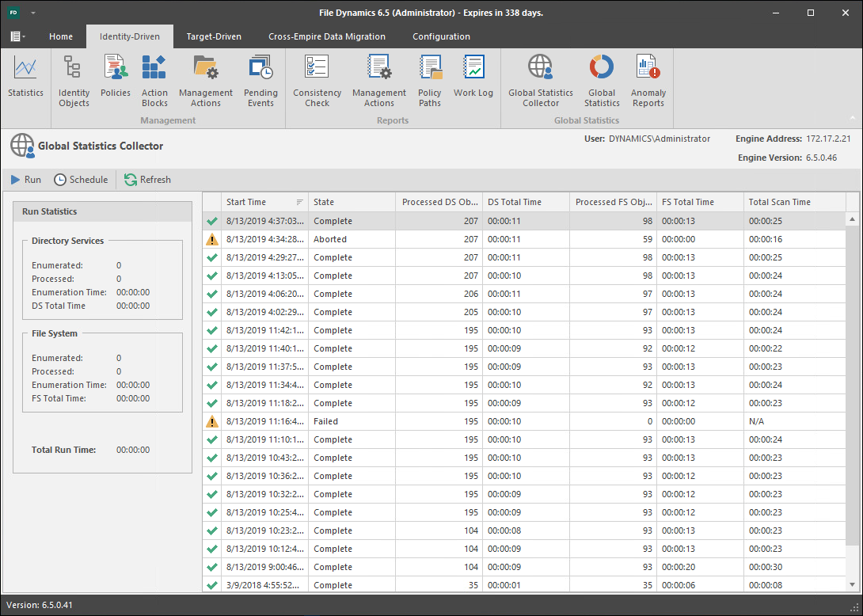Click the Schedule button
Viewport: 863px width, 616px height.
click(x=81, y=180)
